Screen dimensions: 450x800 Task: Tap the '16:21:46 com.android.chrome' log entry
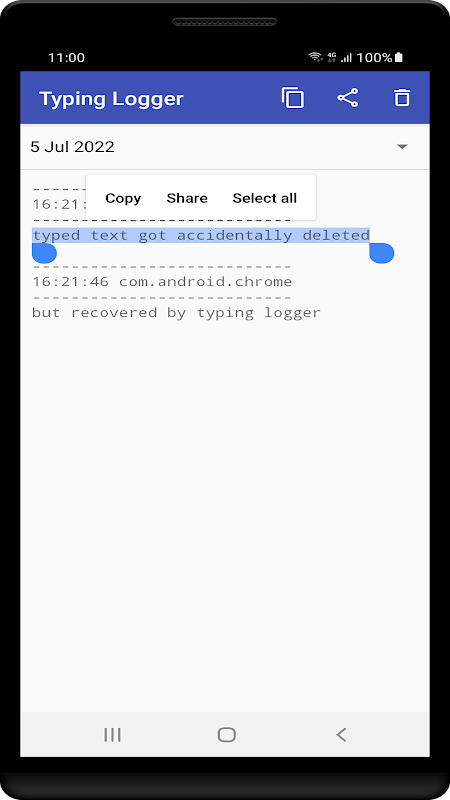(162, 282)
